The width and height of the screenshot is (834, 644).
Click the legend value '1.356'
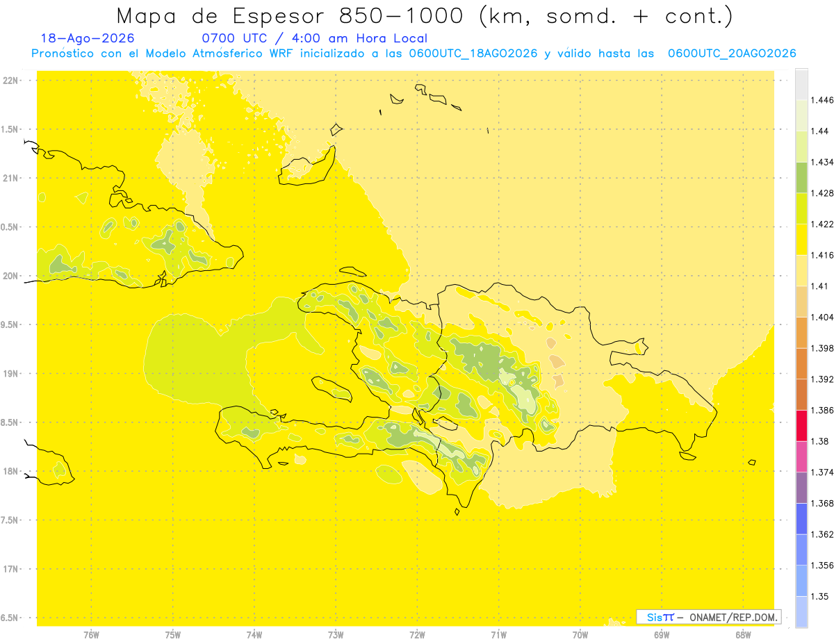click(821, 565)
